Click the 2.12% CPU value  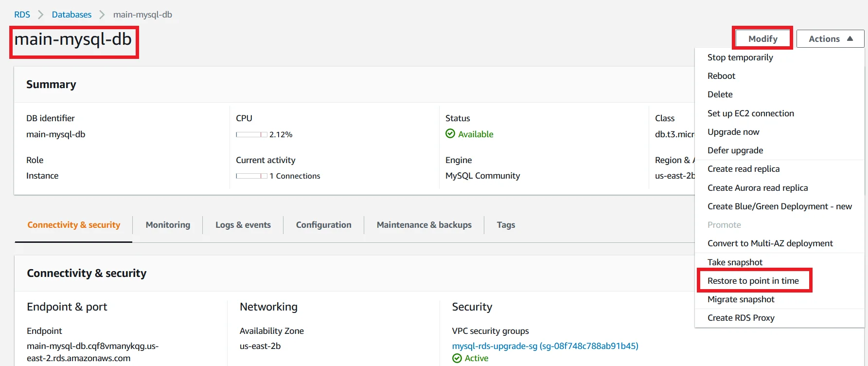click(x=281, y=134)
